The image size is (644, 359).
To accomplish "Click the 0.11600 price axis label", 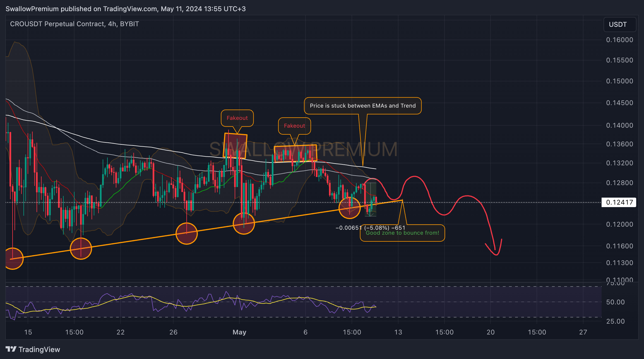I will coord(619,246).
